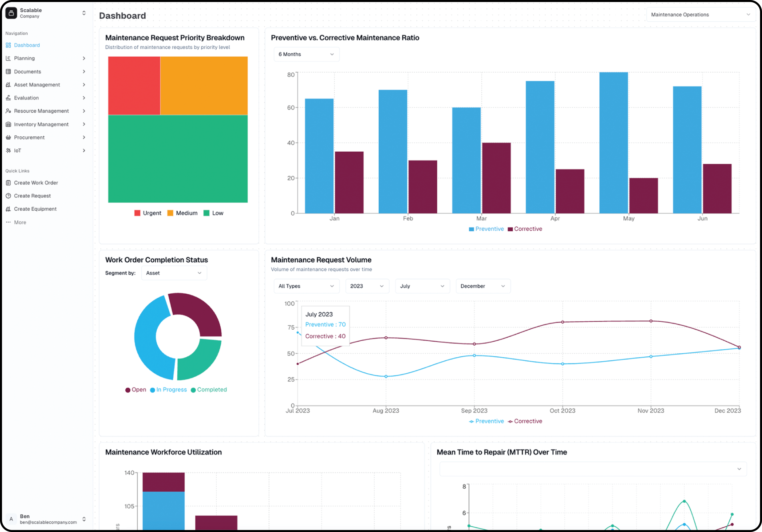This screenshot has height=532, width=762.
Task: Toggle Preventive legend in ratio bar chart
Action: [486, 229]
